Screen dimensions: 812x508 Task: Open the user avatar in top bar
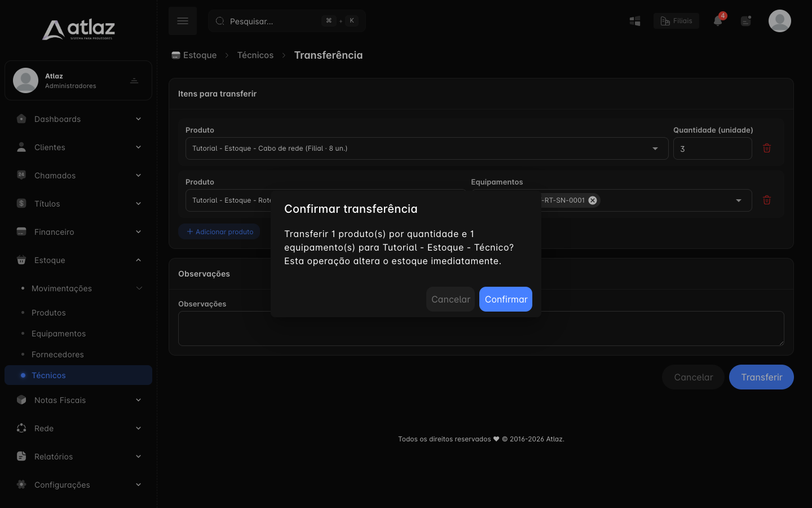point(780,21)
